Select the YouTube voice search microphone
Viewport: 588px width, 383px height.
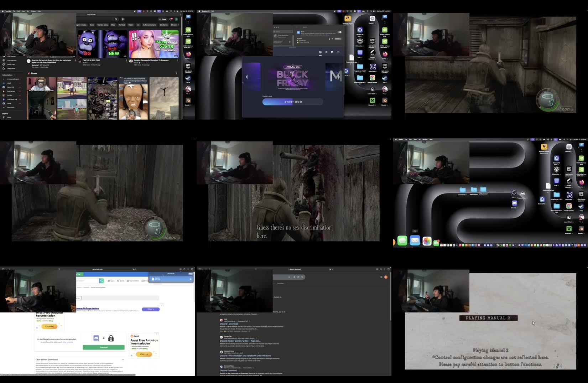(x=123, y=19)
